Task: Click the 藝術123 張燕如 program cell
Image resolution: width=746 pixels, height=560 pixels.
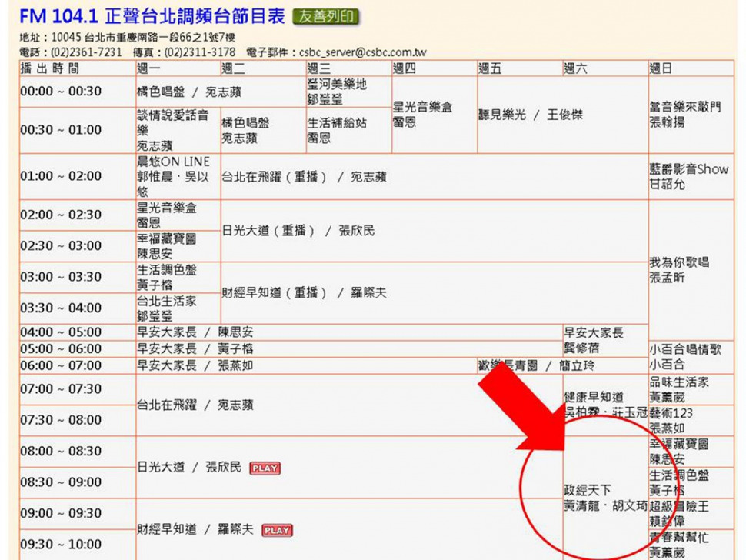Action: pos(691,420)
